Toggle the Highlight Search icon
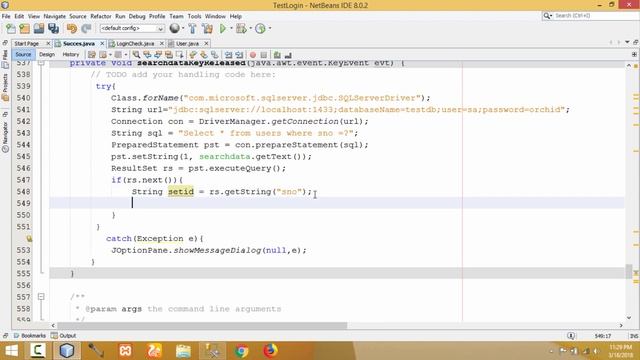Image resolution: width=640 pixels, height=360 pixels. (x=168, y=55)
